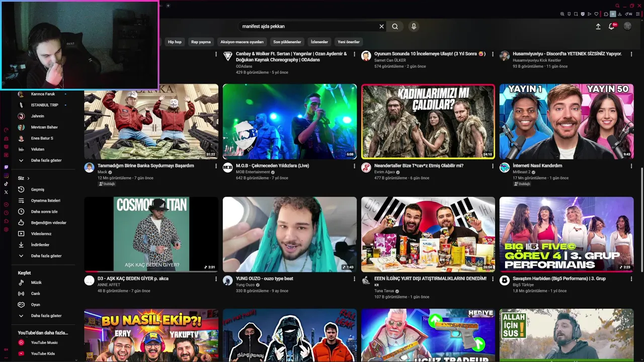644x362 pixels.
Task: Open Husamviyuviyu Discord'ta YETENEK SİZSİNİZ title
Action: tap(567, 54)
